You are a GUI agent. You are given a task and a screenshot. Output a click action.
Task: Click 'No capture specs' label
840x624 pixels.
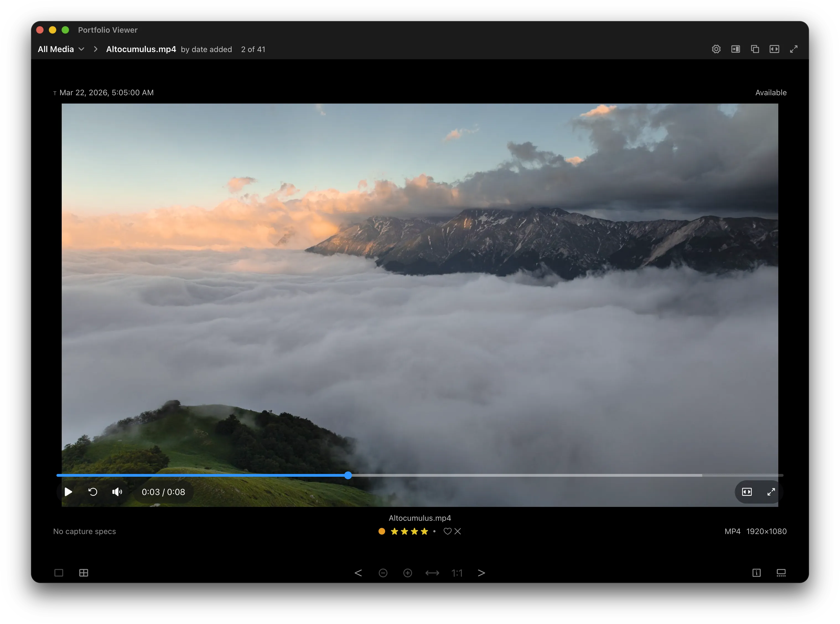click(x=85, y=532)
